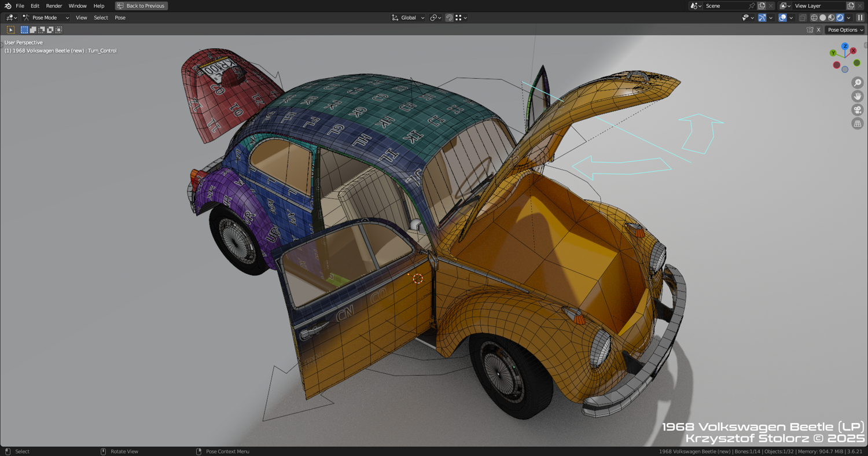Open the transform pivot point dropdown
This screenshot has width=868, height=456.
click(436, 18)
